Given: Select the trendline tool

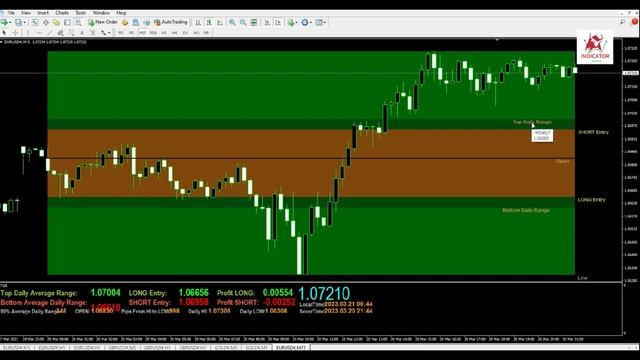Looking at the screenshot, I should tap(49, 33).
